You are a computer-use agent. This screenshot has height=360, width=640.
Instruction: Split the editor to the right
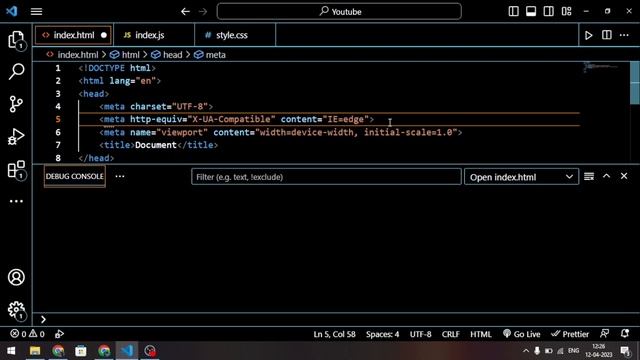point(607,35)
